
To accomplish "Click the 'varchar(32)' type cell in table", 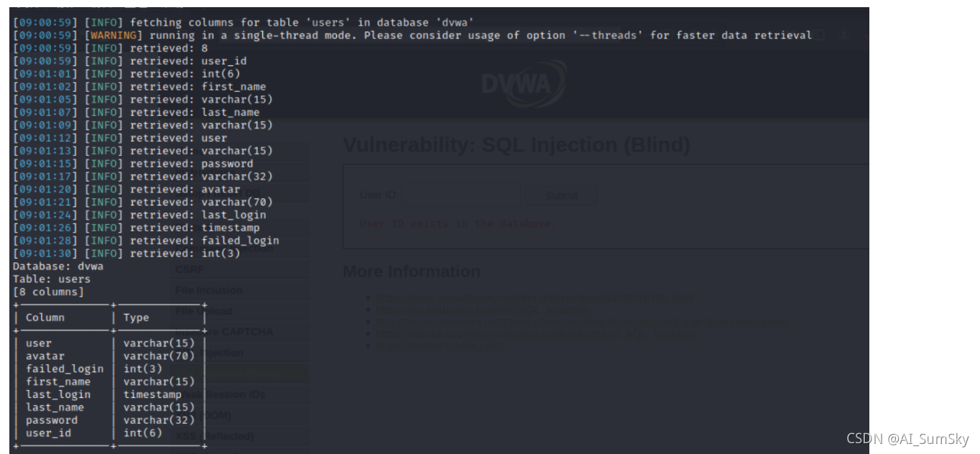I will point(159,421).
